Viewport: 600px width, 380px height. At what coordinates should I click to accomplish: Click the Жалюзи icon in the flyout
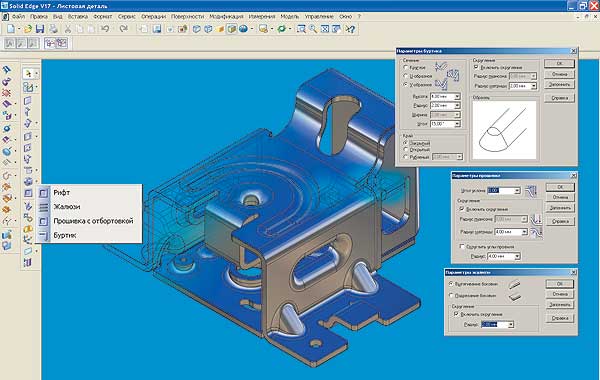pos(44,207)
